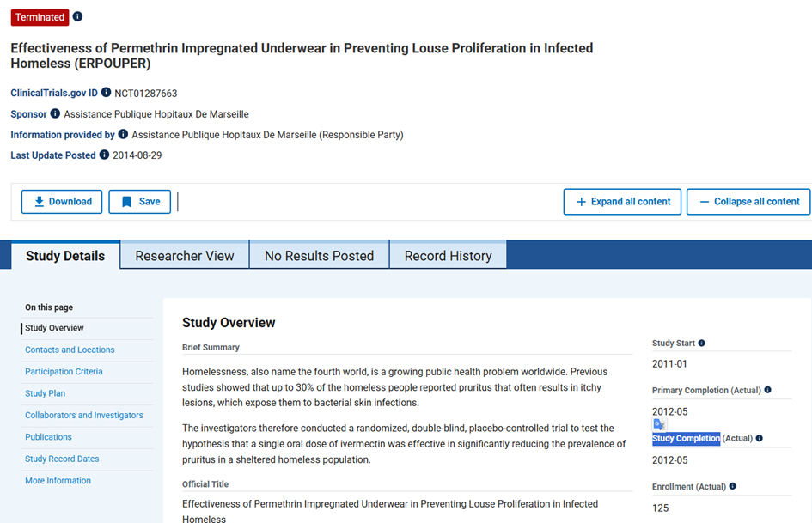Switch to the Researcher View tab
The image size is (812, 523).
pos(185,256)
